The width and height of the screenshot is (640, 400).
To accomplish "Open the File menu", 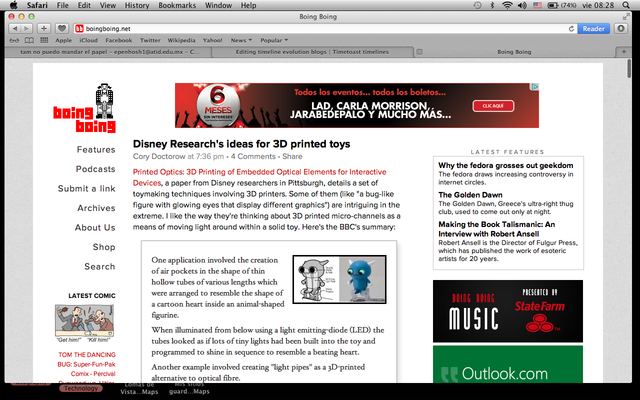I will point(62,5).
